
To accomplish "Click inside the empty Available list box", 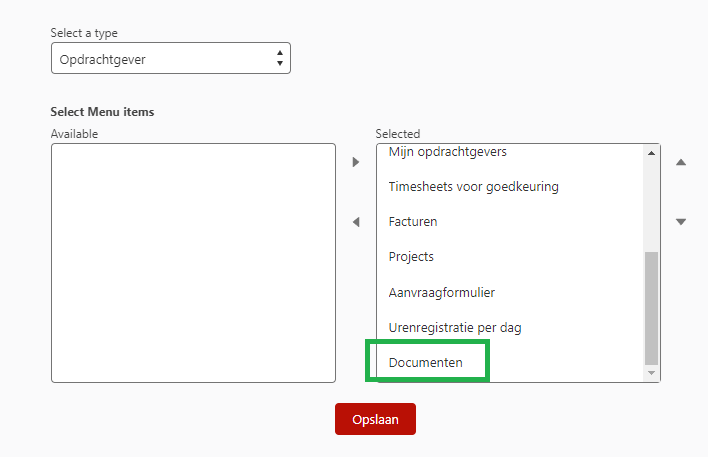I will point(193,262).
